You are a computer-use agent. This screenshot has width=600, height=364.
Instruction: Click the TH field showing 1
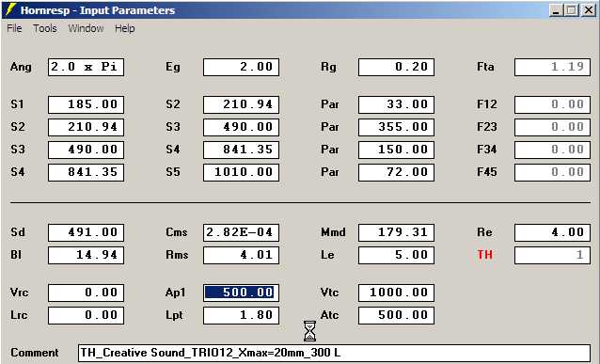coord(552,255)
